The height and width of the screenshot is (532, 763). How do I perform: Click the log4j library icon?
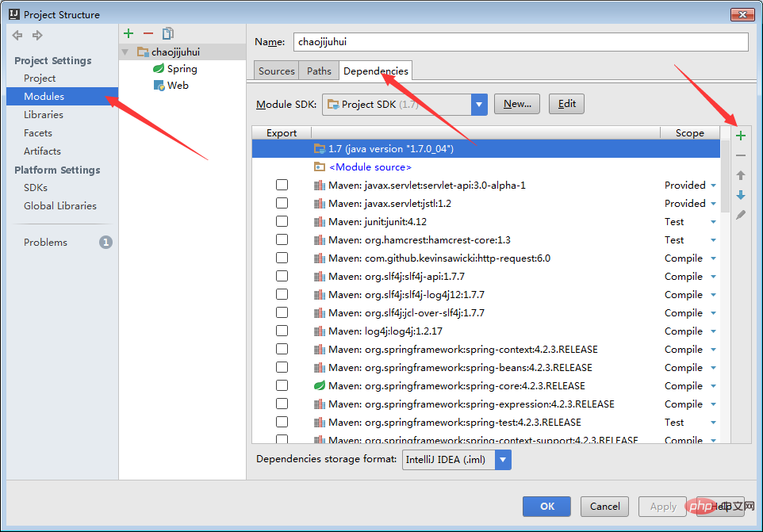(x=320, y=331)
